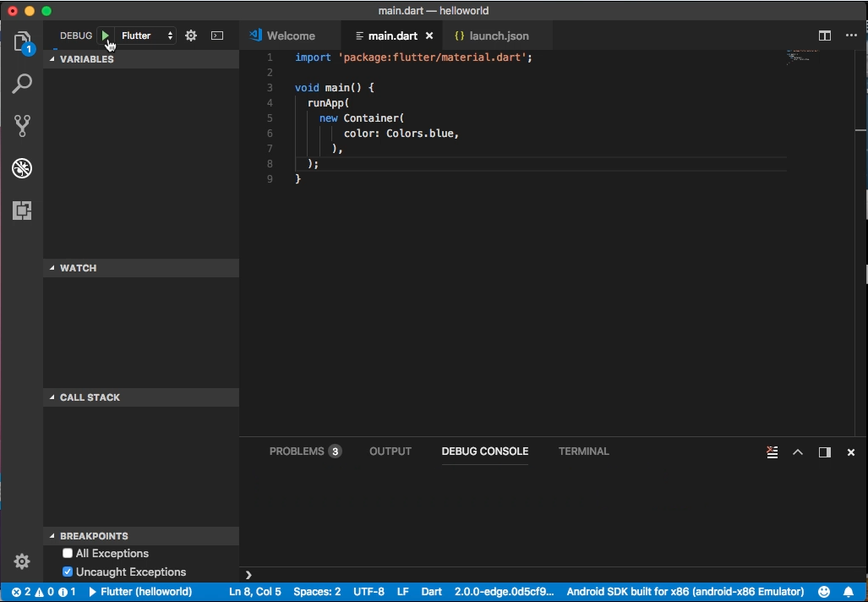Screen dimensions: 868x602
Task: Click code line 'color: Colors.blue,'
Action: 401,134
